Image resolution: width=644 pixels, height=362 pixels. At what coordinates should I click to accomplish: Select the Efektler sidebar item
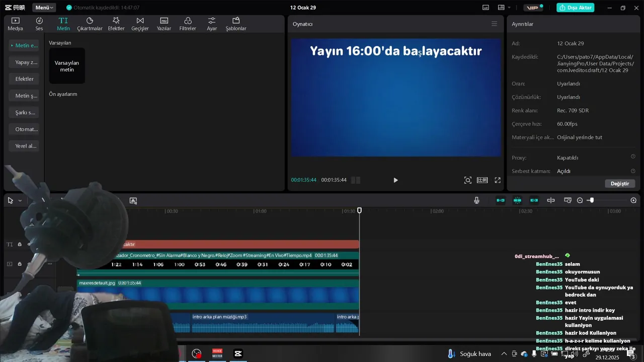click(24, 79)
